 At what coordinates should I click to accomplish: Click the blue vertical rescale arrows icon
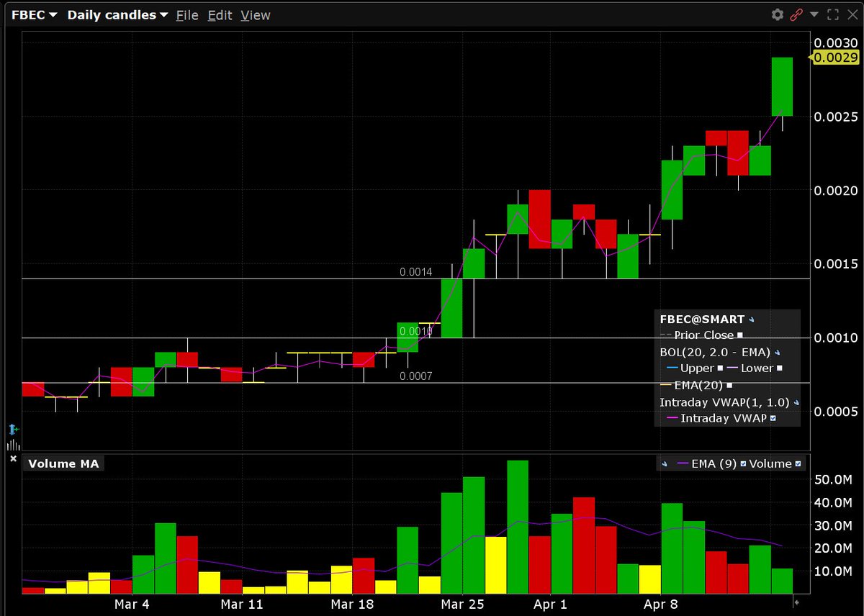tap(13, 430)
